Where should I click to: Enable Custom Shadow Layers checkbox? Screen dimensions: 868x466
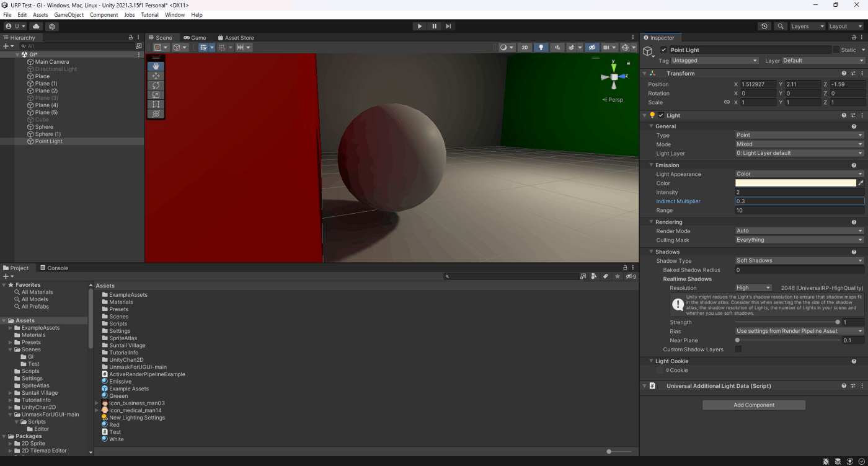pyautogui.click(x=738, y=349)
